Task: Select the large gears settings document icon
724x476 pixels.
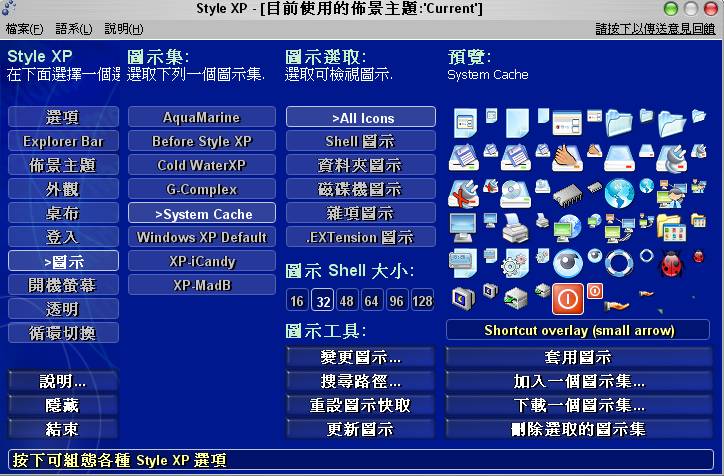Action: click(515, 263)
